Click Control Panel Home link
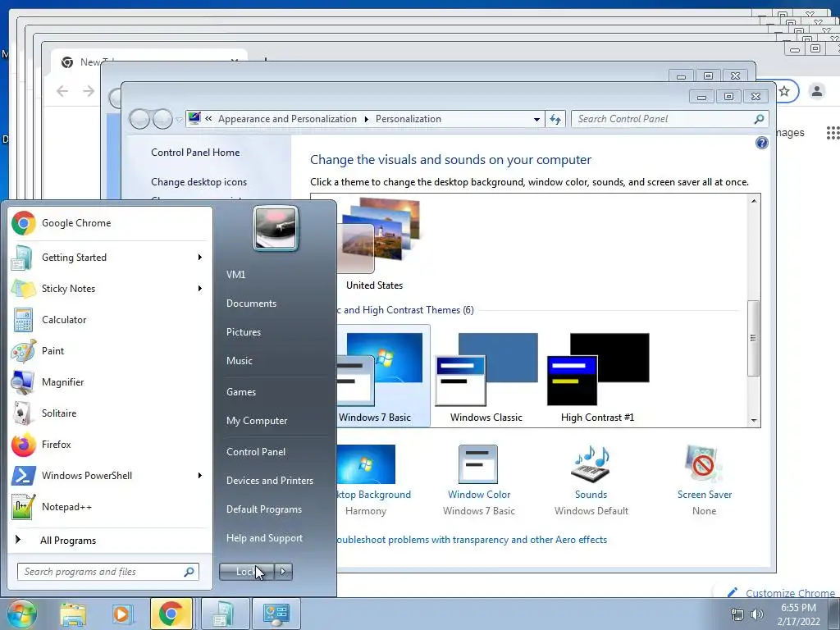This screenshot has width=840, height=630. click(x=195, y=152)
